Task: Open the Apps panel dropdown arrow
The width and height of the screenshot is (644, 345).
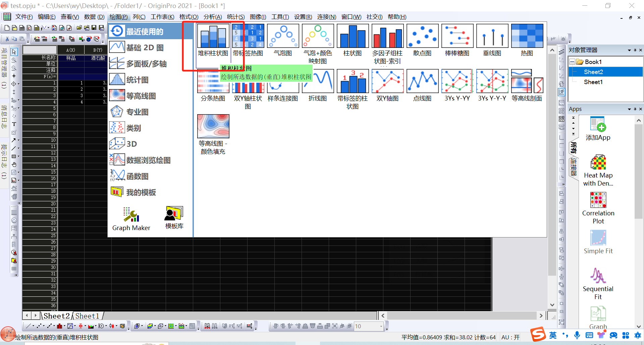Action: 629,109
